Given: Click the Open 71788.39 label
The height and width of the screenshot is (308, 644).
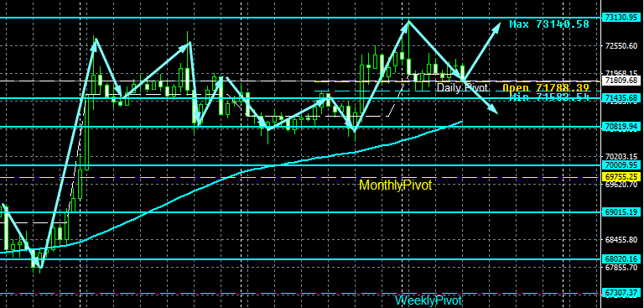Looking at the screenshot, I should click(546, 87).
